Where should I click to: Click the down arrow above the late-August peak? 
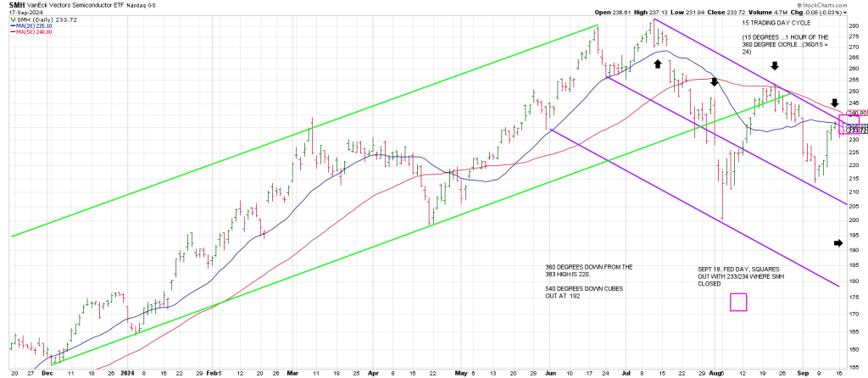click(x=773, y=66)
